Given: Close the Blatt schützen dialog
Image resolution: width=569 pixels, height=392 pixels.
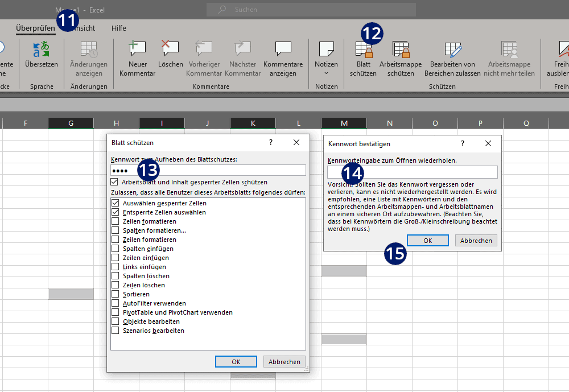Looking at the screenshot, I should point(296,142).
